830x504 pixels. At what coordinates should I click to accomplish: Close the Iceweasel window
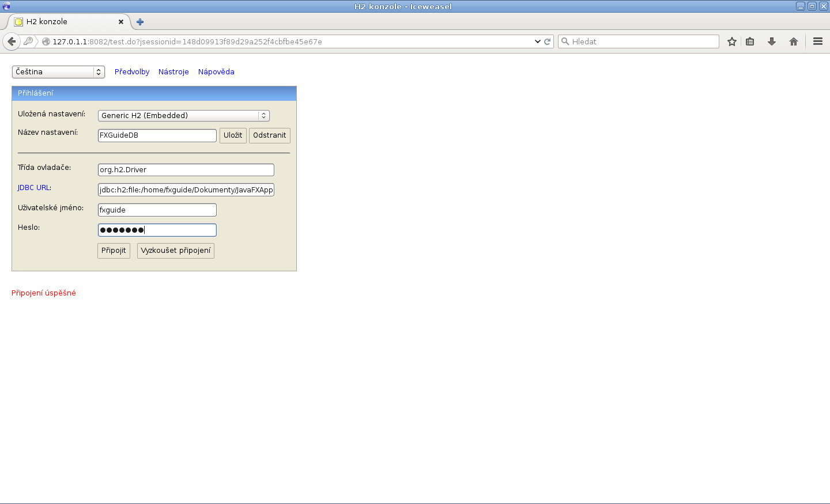point(823,6)
